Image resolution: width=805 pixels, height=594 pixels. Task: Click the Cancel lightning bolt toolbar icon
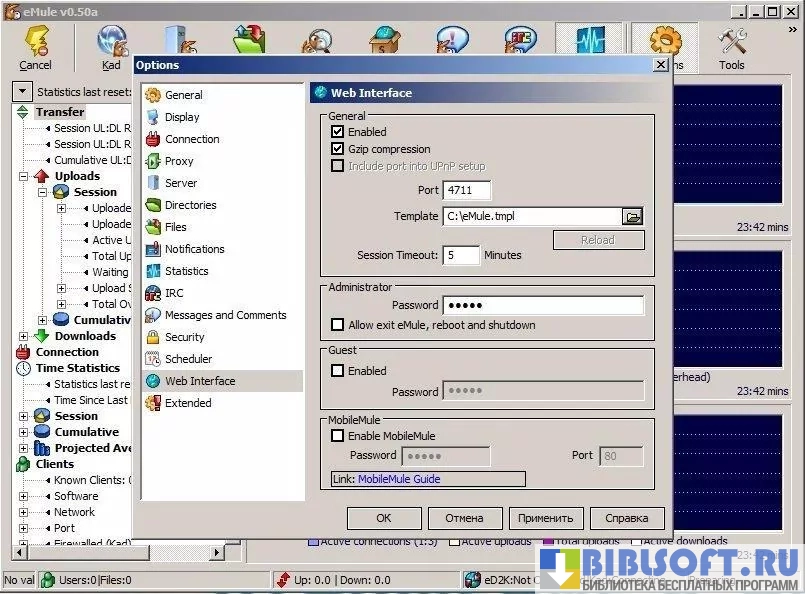click(36, 42)
